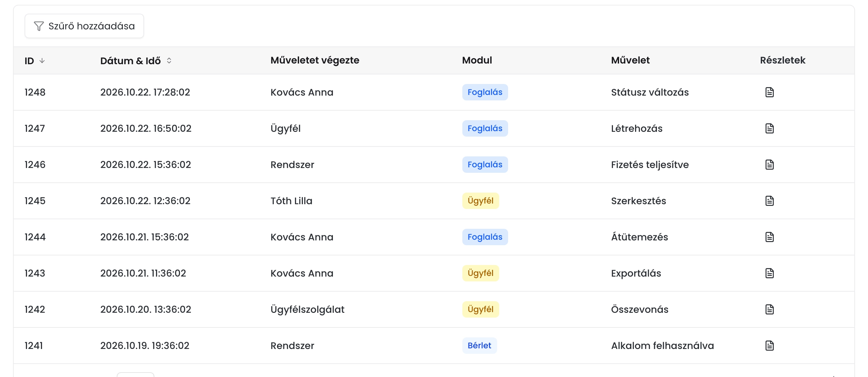The image size is (868, 377).
Task: Open the details document icon for entry 1241
Action: [769, 346]
